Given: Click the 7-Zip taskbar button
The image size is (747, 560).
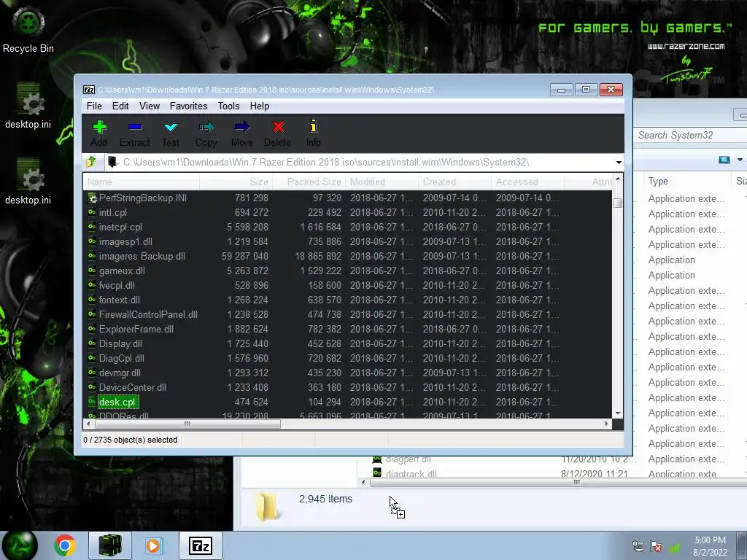Looking at the screenshot, I should coord(200,545).
